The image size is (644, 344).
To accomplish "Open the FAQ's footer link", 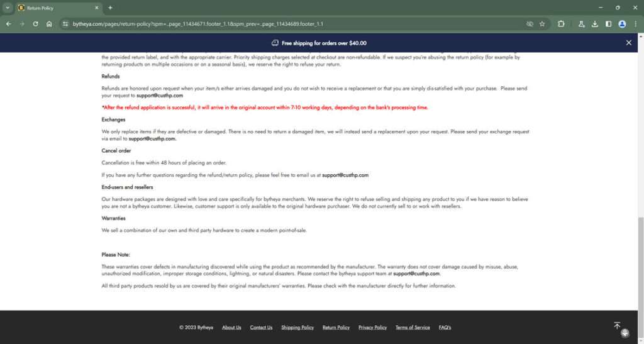I will pyautogui.click(x=445, y=327).
